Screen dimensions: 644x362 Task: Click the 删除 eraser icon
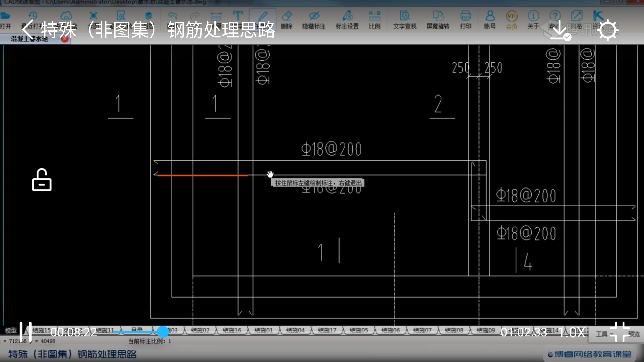point(287,20)
